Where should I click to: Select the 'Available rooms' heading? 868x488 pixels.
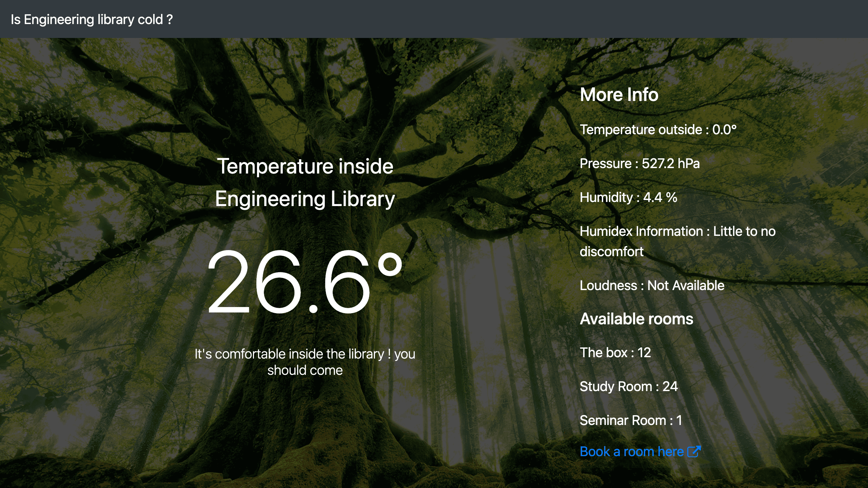[636, 319]
